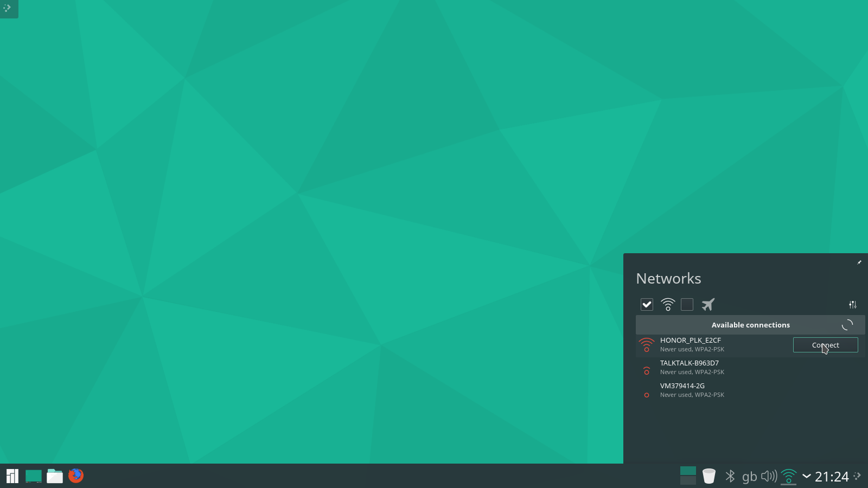
Task: Open the trash icon in panel
Action: 709,476
